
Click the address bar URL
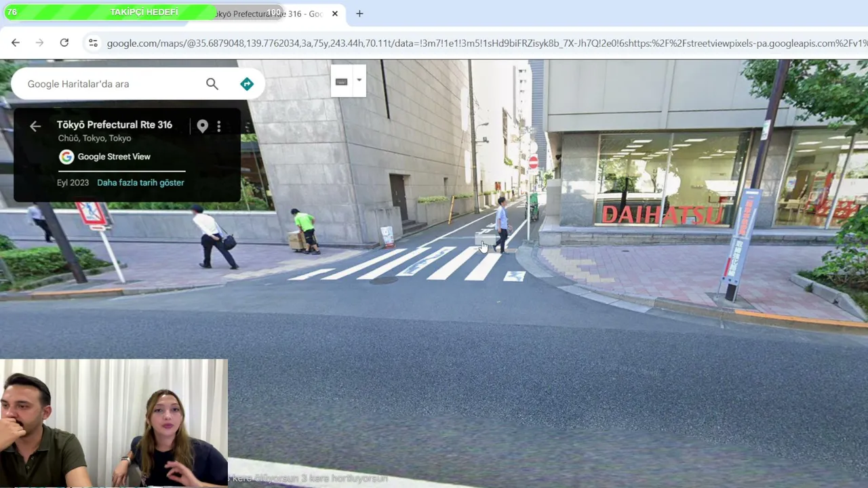click(487, 43)
